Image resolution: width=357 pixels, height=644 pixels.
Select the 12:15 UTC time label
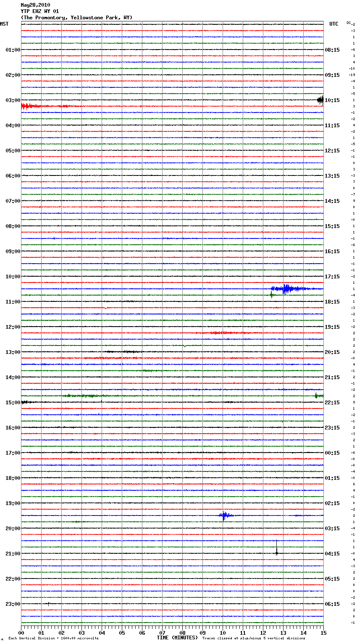pos(332,151)
